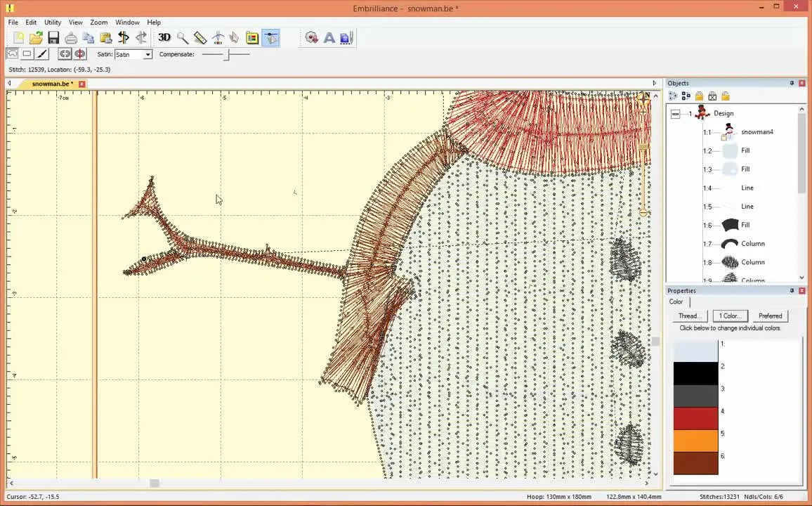The height and width of the screenshot is (506, 812).
Task: Close the snowman.be tab with red X
Action: tap(81, 84)
